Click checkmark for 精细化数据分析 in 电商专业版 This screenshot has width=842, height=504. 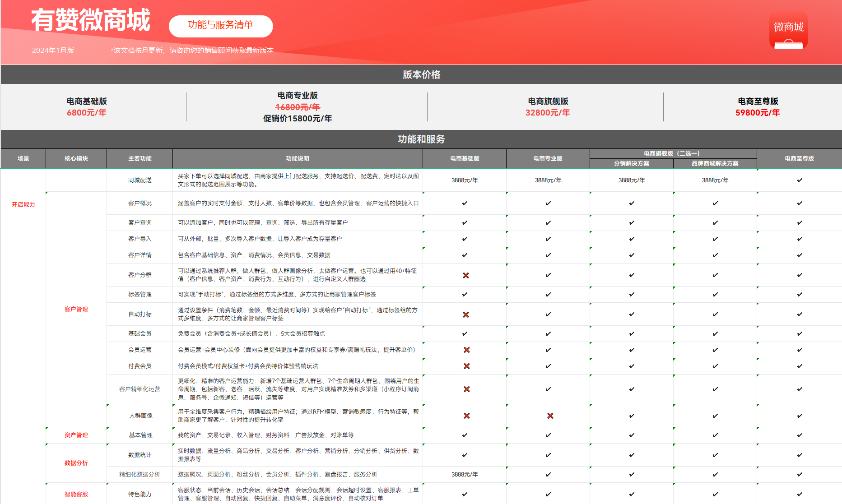coord(548,474)
